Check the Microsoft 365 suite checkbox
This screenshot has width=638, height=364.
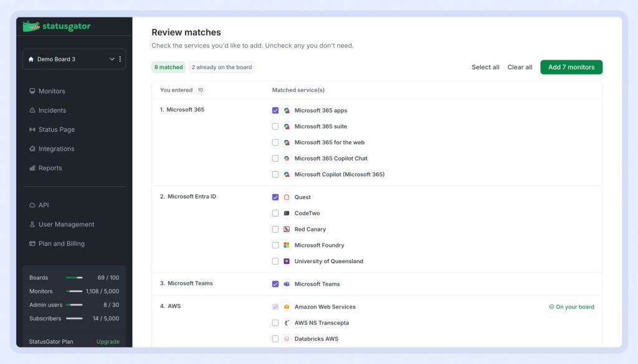pyautogui.click(x=275, y=126)
